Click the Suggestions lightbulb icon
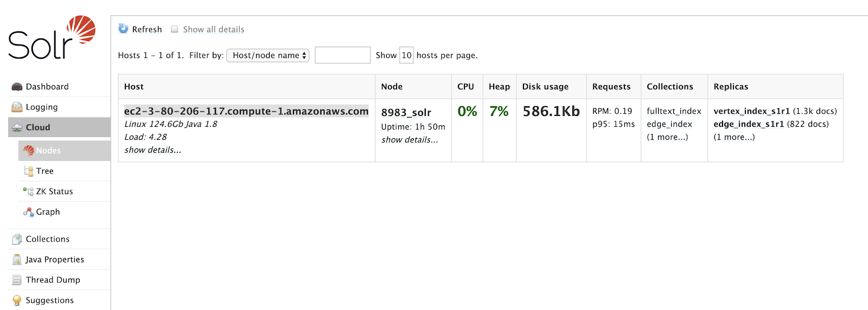 (17, 300)
